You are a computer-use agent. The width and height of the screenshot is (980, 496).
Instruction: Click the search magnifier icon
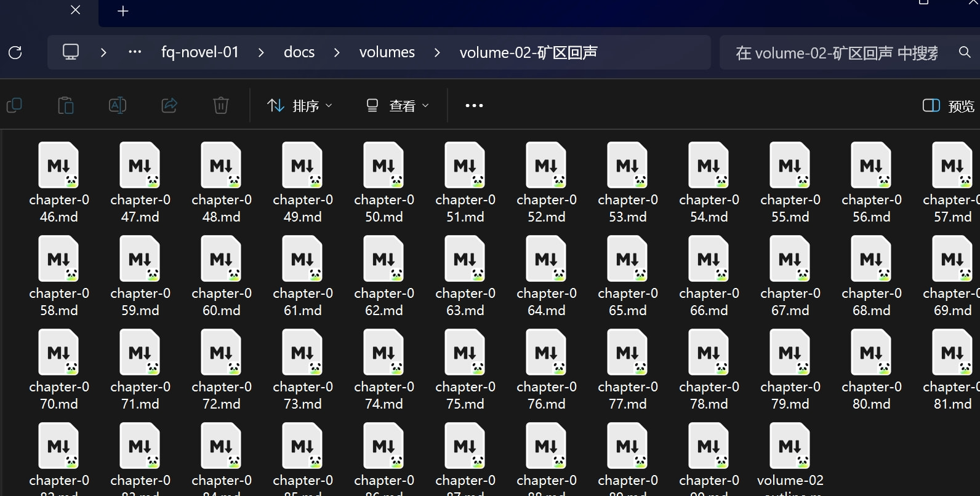coord(965,52)
